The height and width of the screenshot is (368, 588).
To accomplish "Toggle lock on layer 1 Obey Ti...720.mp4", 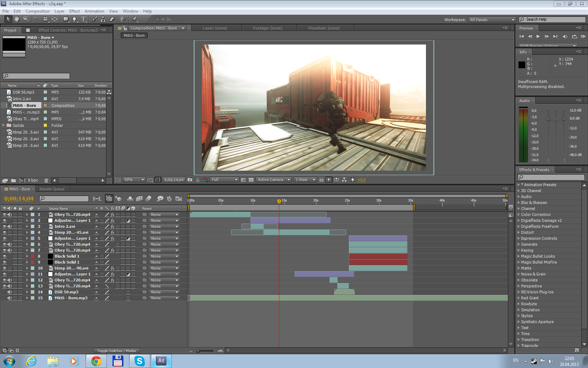I will (x=20, y=214).
